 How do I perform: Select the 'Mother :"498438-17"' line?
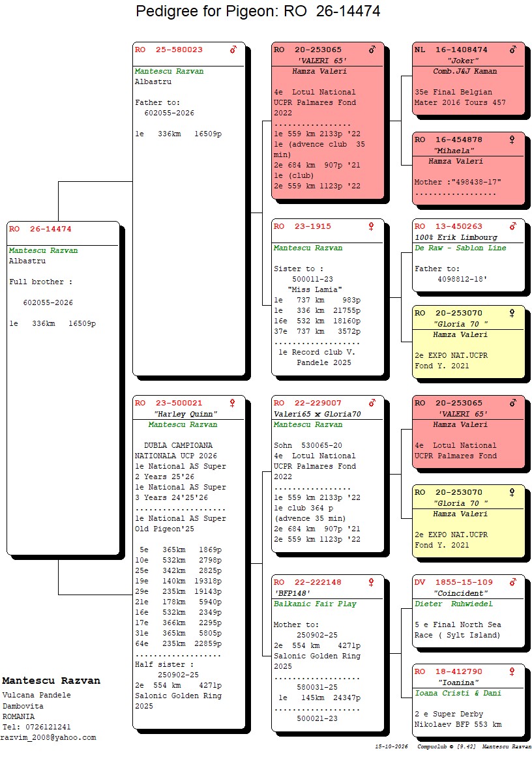pos(458,183)
